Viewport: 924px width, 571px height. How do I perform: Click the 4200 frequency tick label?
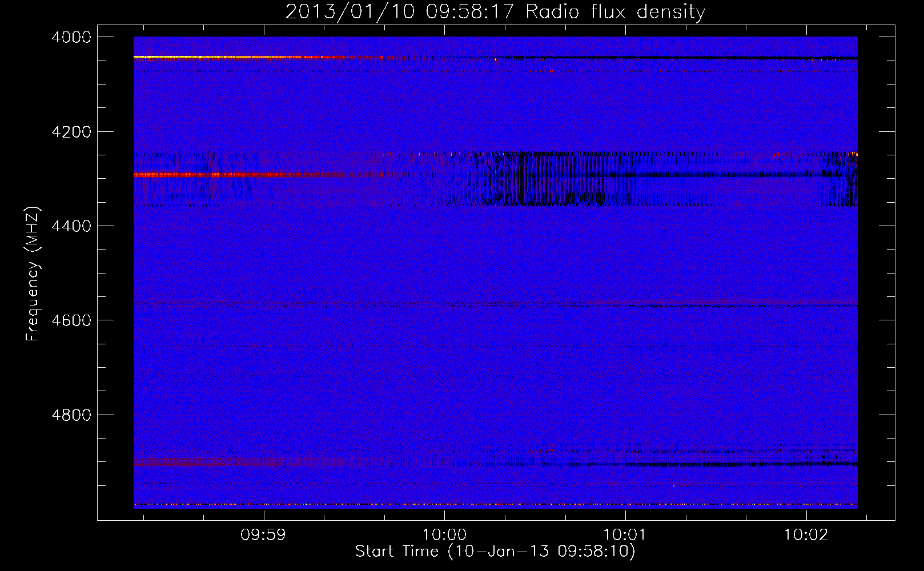[x=71, y=132]
